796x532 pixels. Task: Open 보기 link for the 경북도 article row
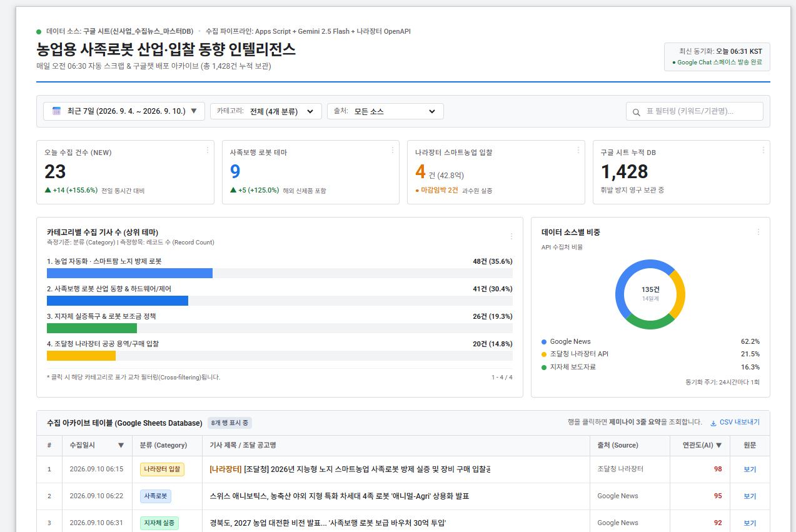(x=750, y=523)
